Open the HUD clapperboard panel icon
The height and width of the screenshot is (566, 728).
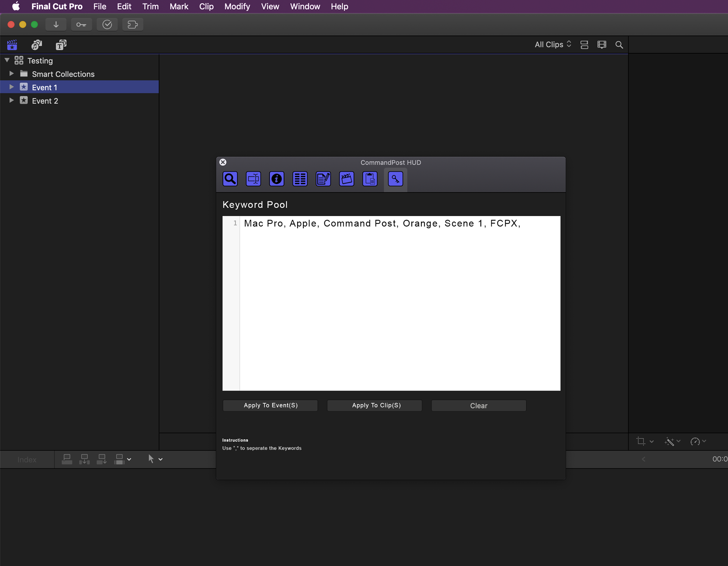coord(347,179)
